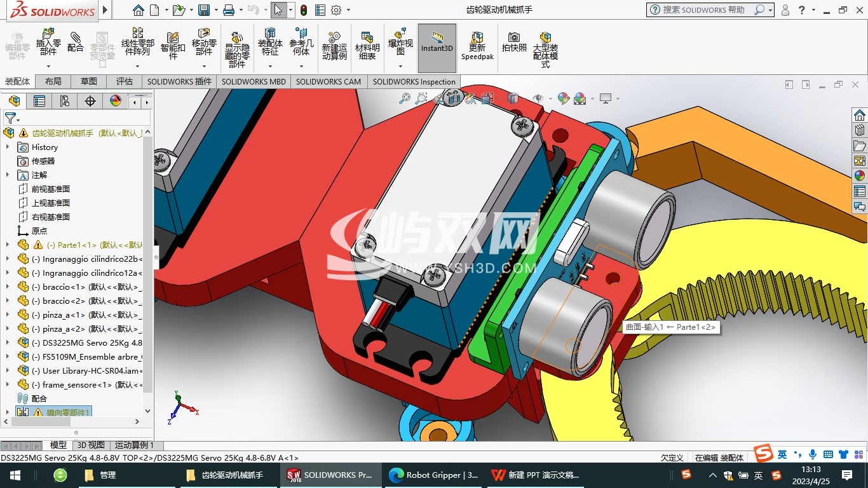Select the 原点 origin item
This screenshot has height=488, width=868.
[x=39, y=231]
